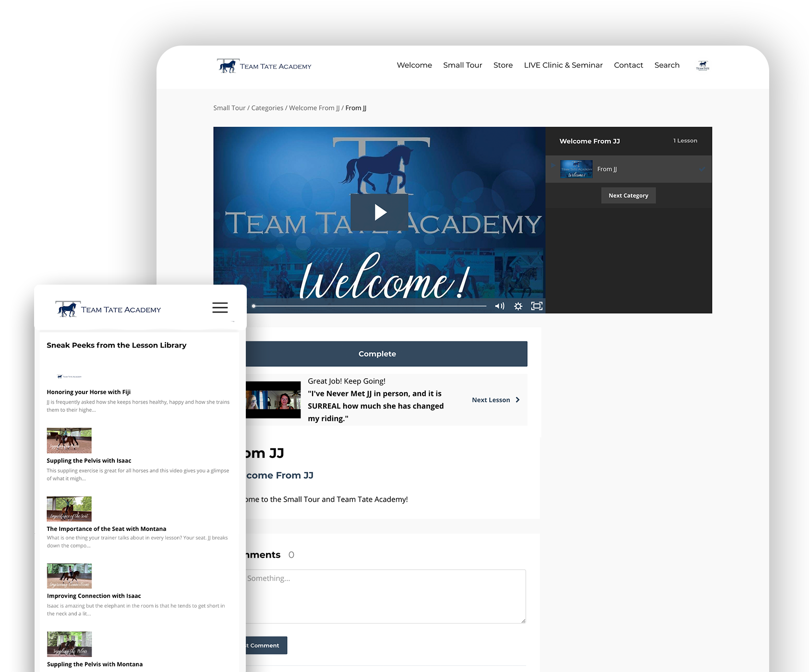Open Suppling the Pelvis with Isaac thumbnail
Screen dimensions: 809x672
tap(69, 440)
